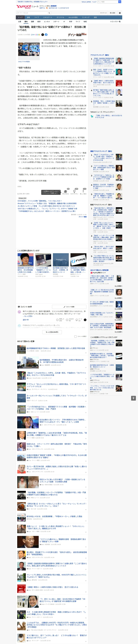Open the エンタメ category
The width and height of the screenshot is (138, 644).
(x=47, y=21)
